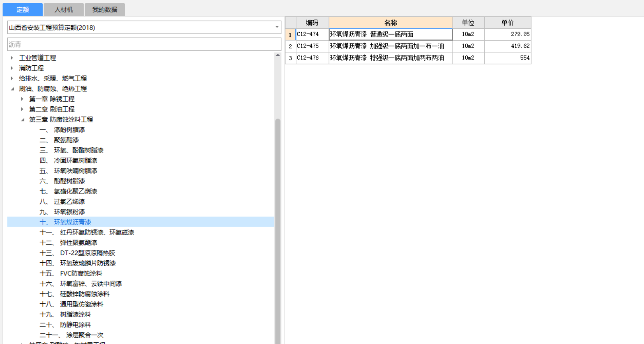Click price cell 279.95
The height and width of the screenshot is (344, 644).
click(x=508, y=34)
